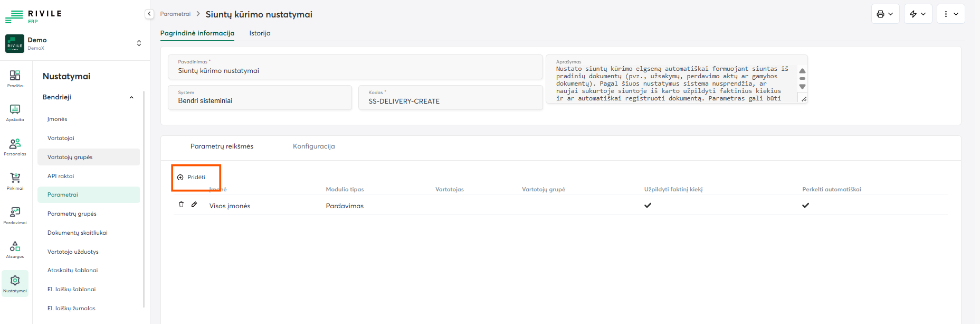Open the Pradžia home icon
The width and height of the screenshot is (980, 324).
coord(15,78)
